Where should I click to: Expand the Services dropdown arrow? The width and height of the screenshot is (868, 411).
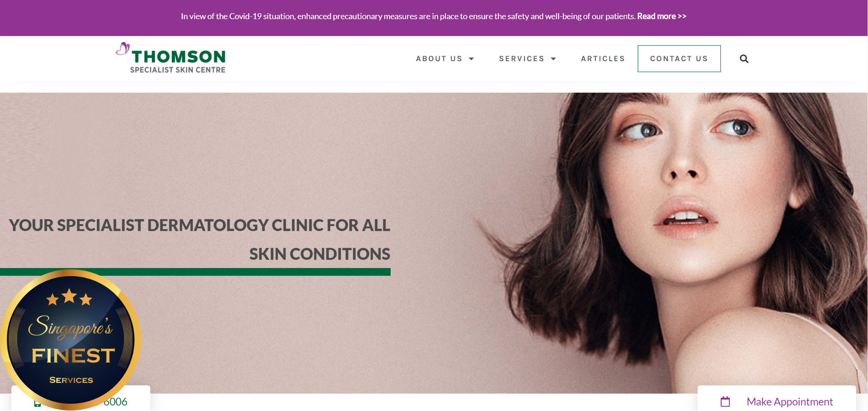click(553, 59)
